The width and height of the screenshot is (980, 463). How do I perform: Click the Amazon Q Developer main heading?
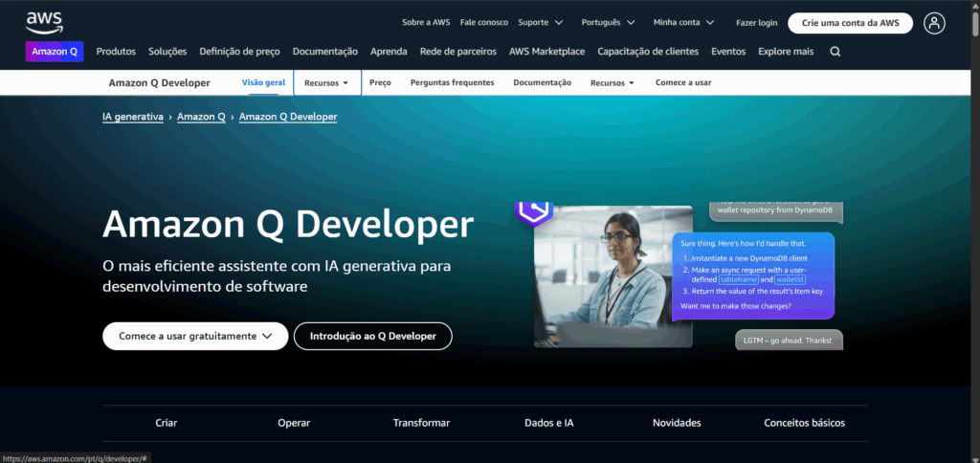coord(288,225)
